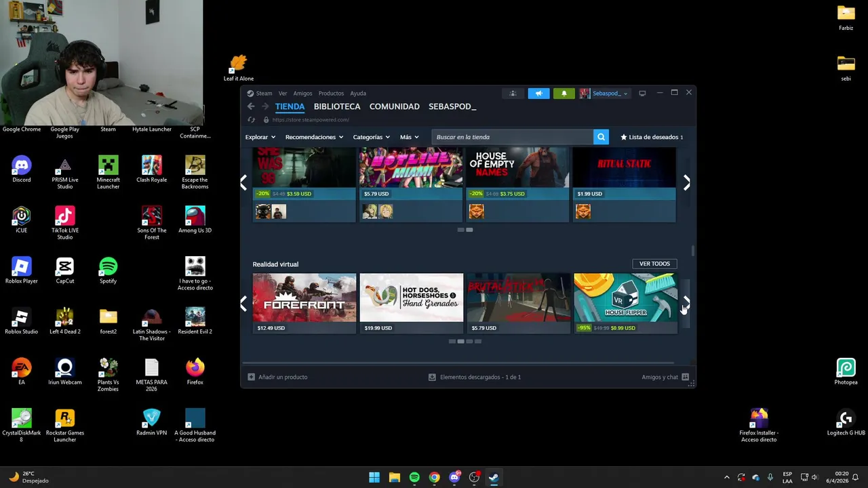The image size is (868, 488).
Task: Open the Ver menu
Action: click(x=283, y=94)
